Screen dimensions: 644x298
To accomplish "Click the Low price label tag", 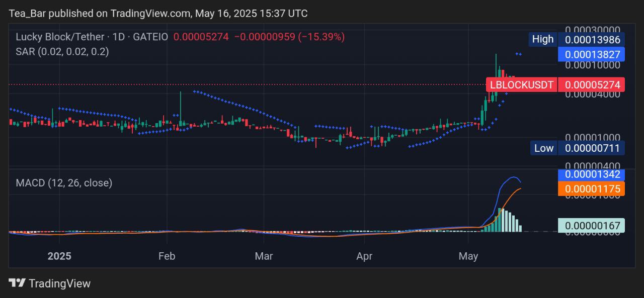I will pyautogui.click(x=543, y=148).
